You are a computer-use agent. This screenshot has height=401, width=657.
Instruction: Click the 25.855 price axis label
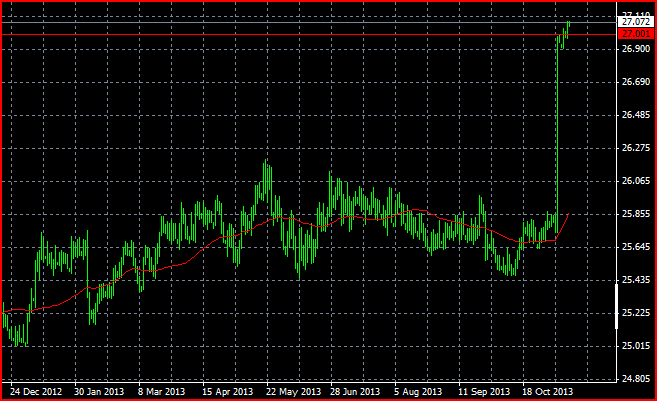[x=636, y=214]
